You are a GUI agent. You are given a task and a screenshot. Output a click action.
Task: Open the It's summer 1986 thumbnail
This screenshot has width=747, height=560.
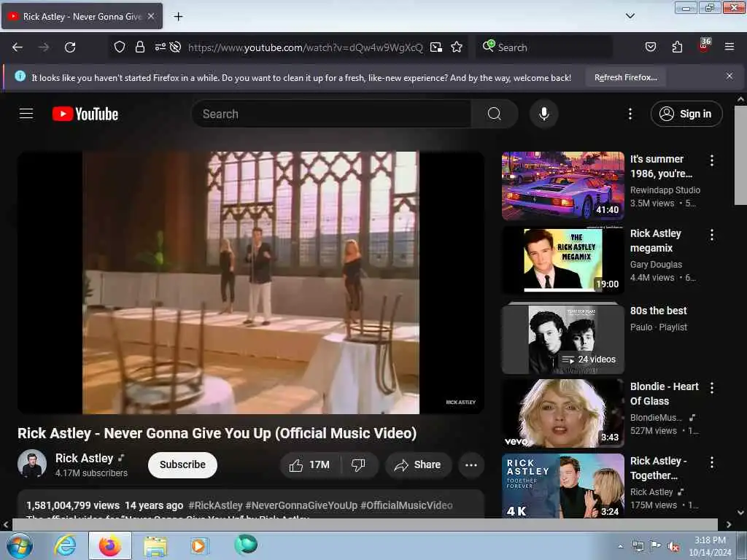coord(562,186)
